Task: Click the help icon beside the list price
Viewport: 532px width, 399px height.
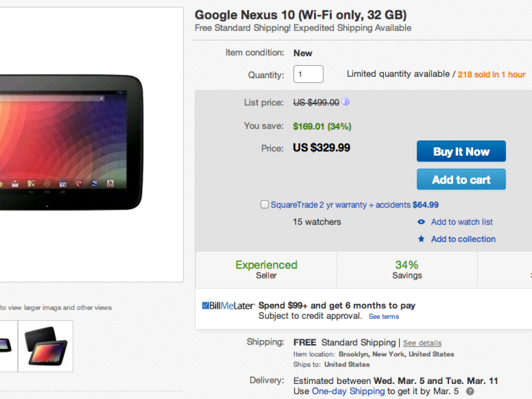Action: (x=346, y=102)
